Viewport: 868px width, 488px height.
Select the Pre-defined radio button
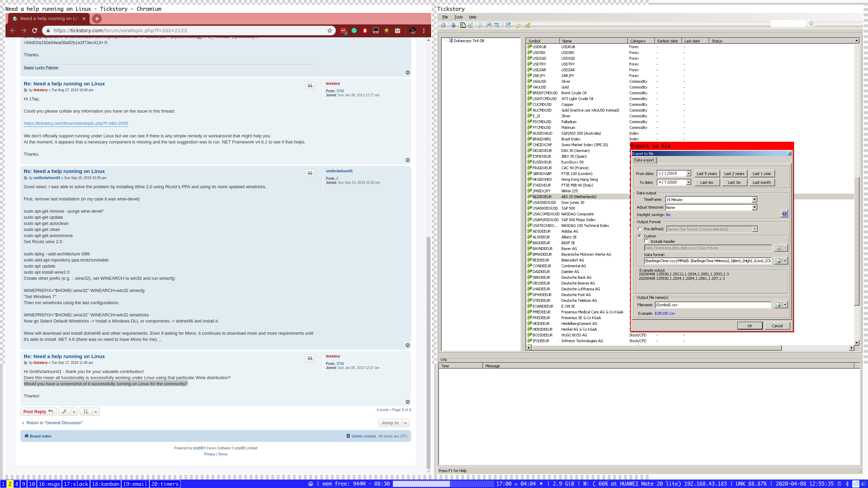640,229
